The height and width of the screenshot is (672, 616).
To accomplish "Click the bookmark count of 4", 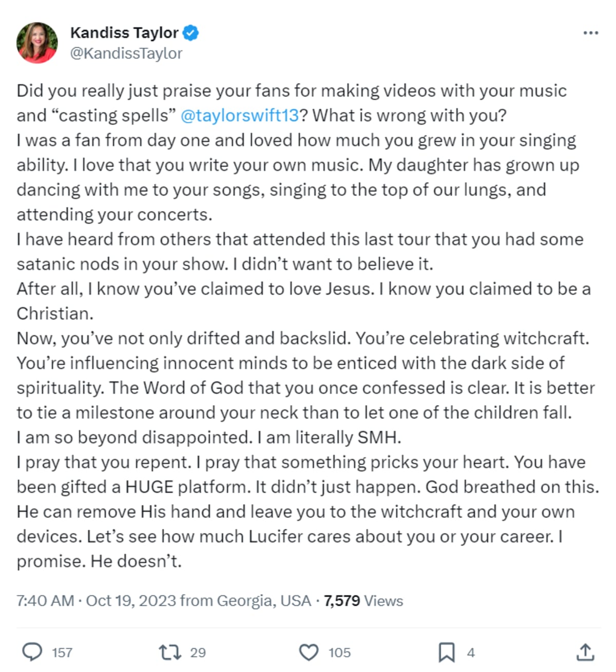I will [x=471, y=652].
